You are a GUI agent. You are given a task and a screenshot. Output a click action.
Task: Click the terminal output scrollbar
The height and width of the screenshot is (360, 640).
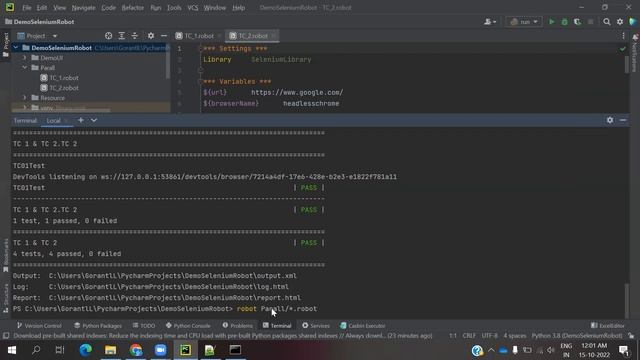coord(627,300)
